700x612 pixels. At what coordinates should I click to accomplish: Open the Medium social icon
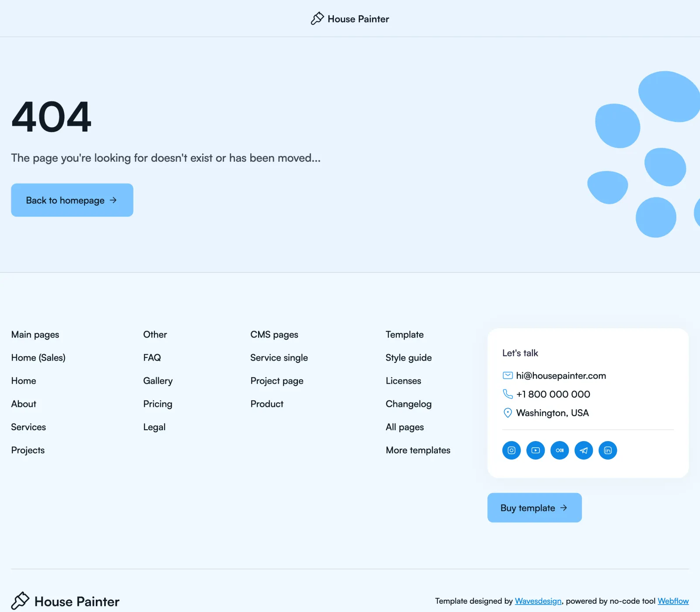[560, 450]
